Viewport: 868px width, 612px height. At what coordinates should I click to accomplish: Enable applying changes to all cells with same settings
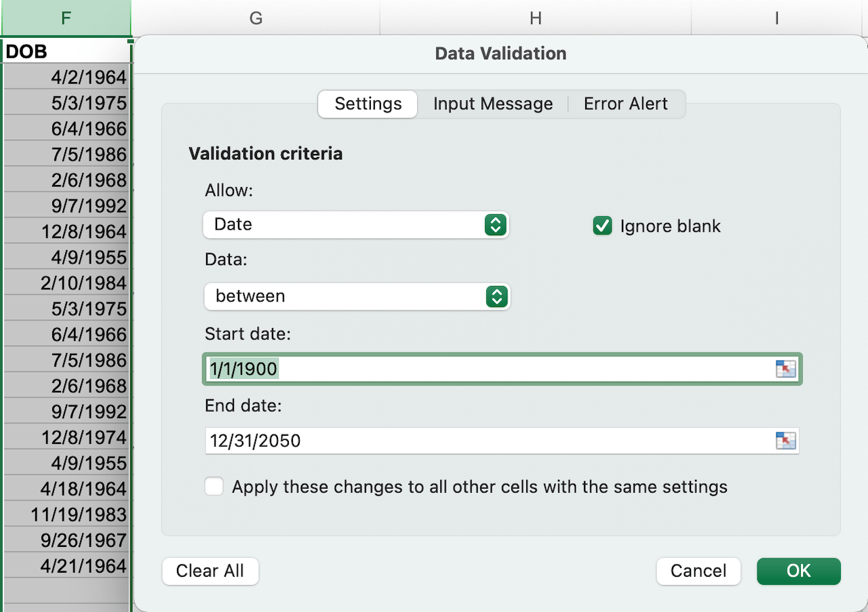pyautogui.click(x=214, y=486)
